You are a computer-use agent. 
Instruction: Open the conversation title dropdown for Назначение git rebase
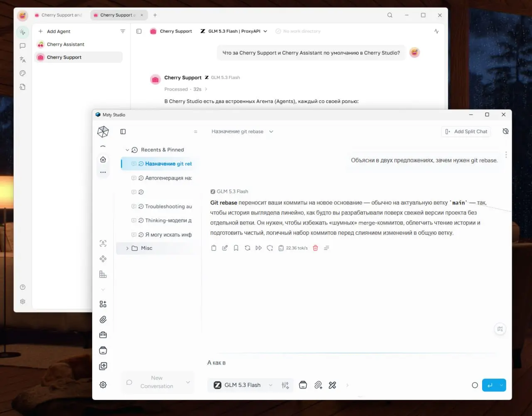271,132
